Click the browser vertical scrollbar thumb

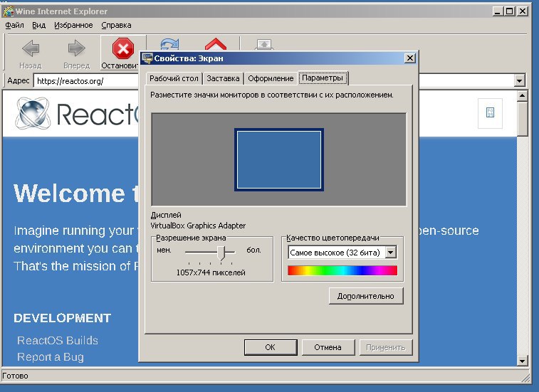click(522, 119)
